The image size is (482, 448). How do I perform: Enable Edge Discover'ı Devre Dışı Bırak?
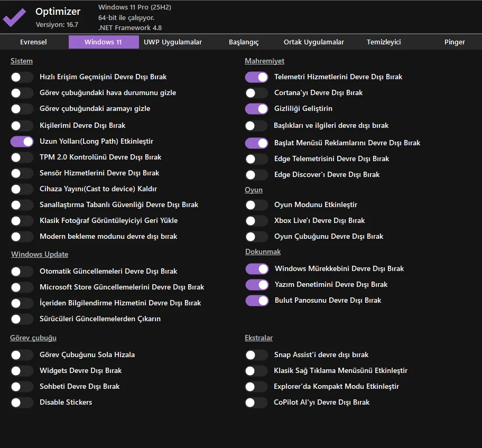click(256, 175)
